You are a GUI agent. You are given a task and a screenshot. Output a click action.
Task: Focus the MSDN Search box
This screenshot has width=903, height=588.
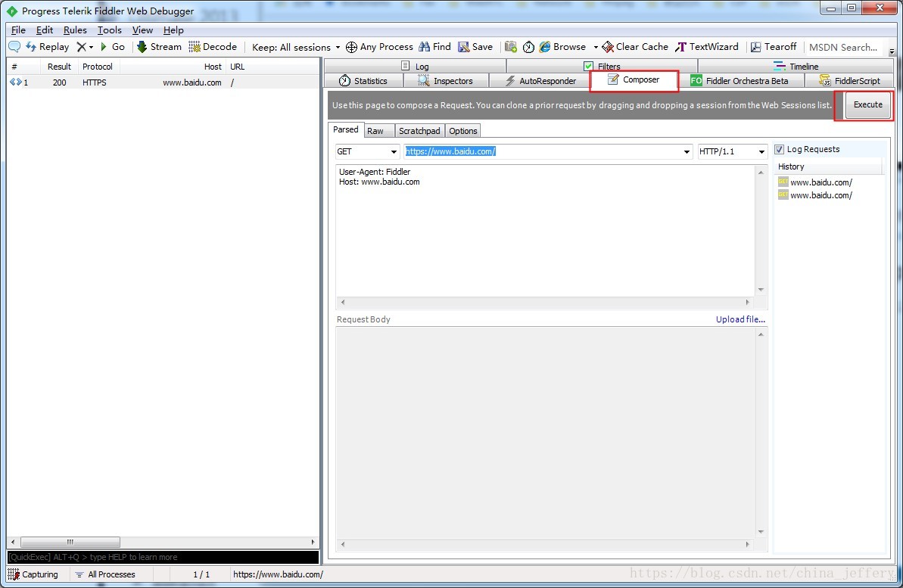(845, 47)
